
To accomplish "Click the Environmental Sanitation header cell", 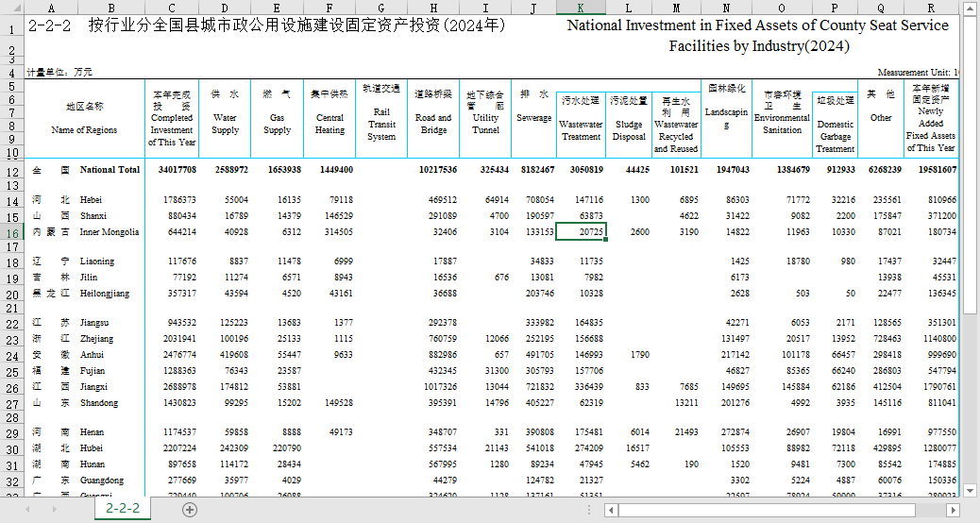I will (x=782, y=118).
